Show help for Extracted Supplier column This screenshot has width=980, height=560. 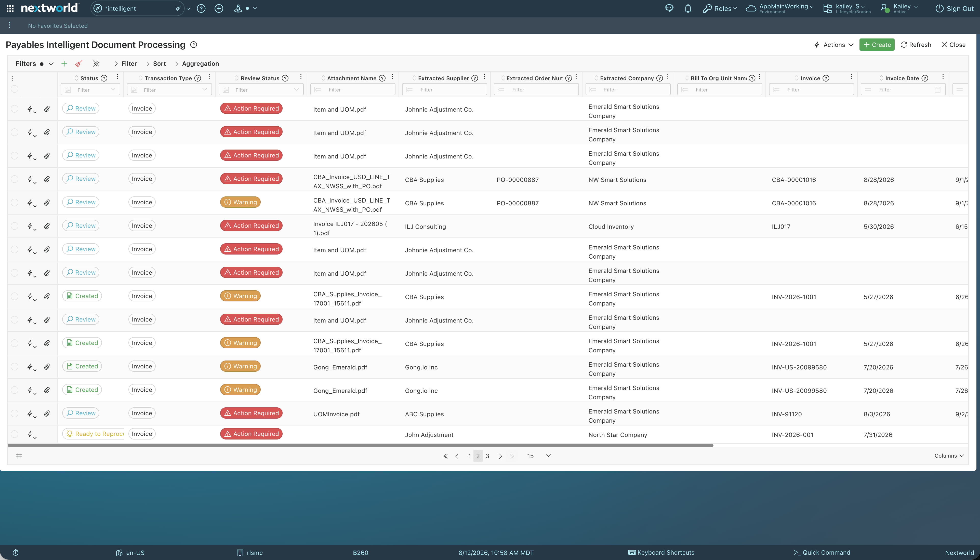[x=475, y=78]
